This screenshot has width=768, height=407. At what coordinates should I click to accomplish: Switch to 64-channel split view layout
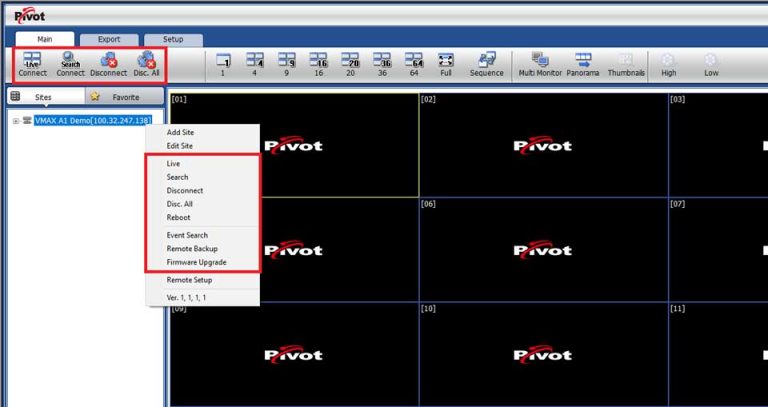[414, 65]
